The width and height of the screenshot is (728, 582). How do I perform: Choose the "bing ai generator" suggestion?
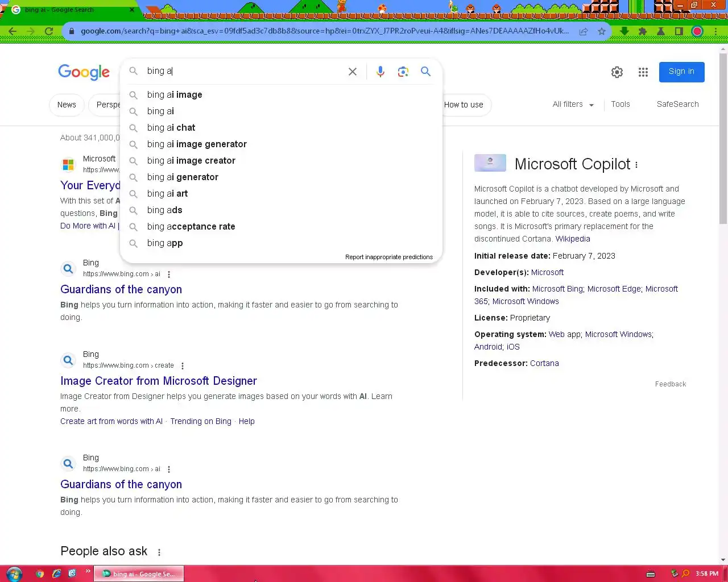click(281, 177)
